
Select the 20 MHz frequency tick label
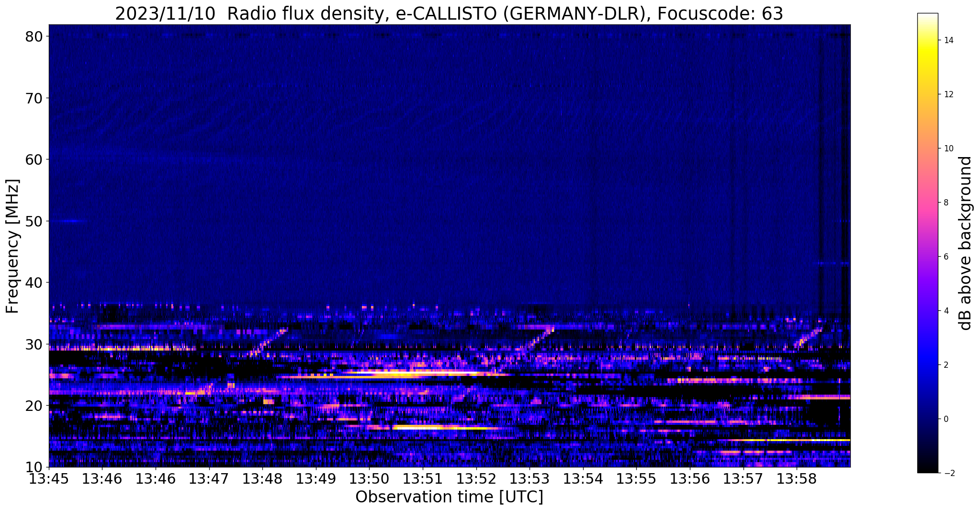point(35,406)
